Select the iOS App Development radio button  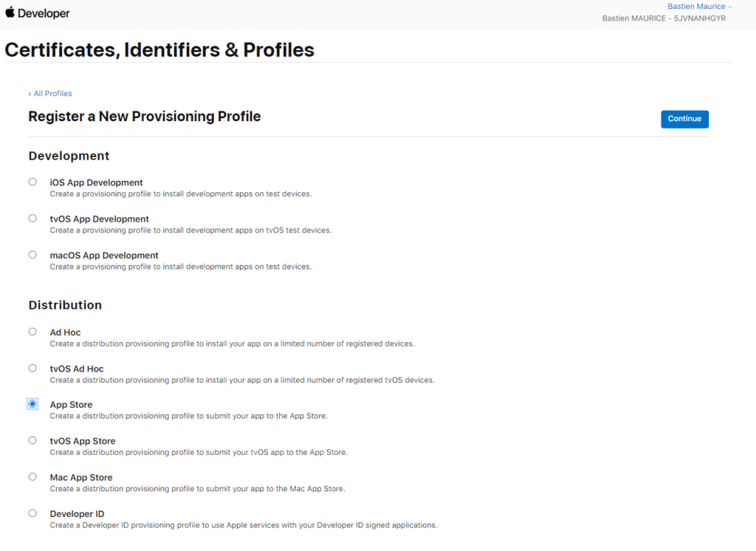point(32,182)
